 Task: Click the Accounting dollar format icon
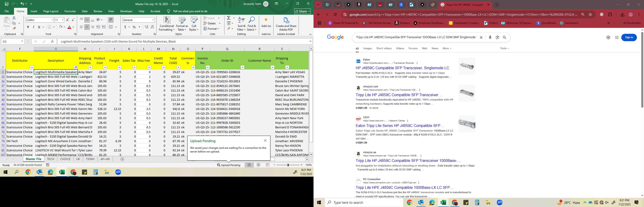125,27
